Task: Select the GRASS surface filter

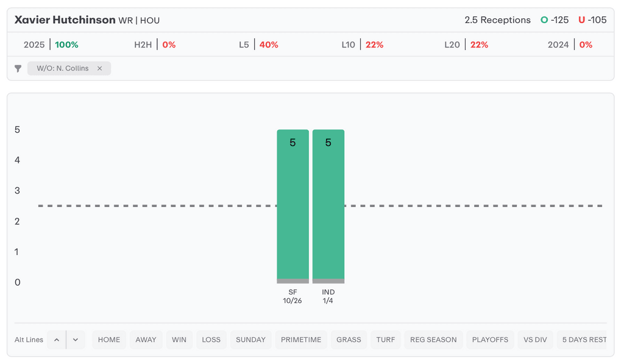Action: pos(349,340)
